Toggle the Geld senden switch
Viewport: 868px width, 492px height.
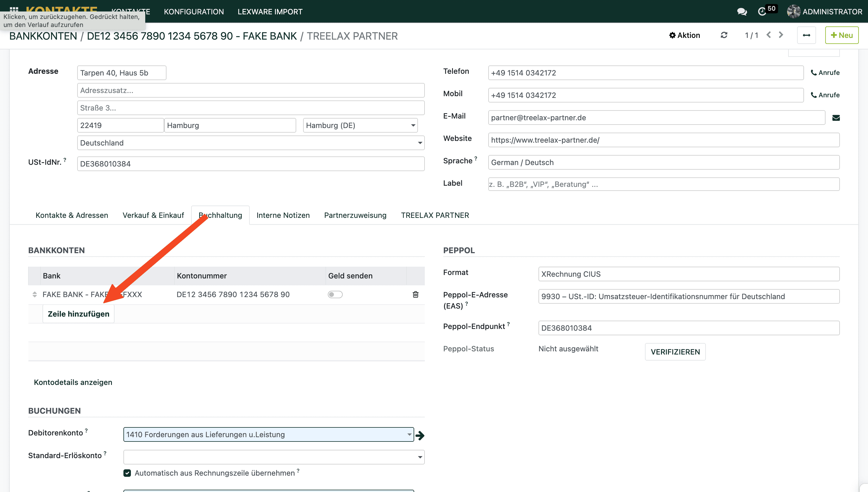pos(335,294)
